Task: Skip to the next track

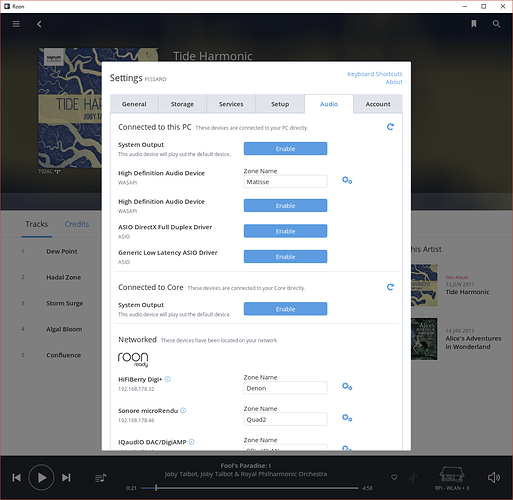Action: pyautogui.click(x=66, y=478)
